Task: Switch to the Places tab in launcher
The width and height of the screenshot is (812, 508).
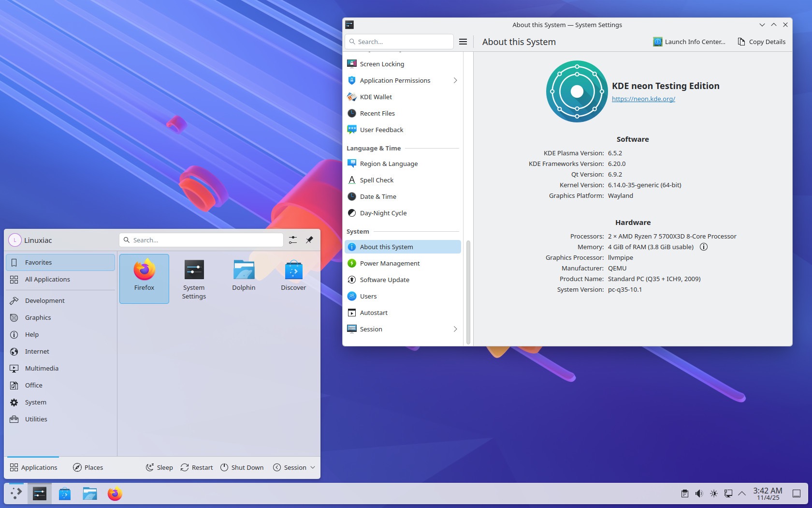Action: click(88, 467)
